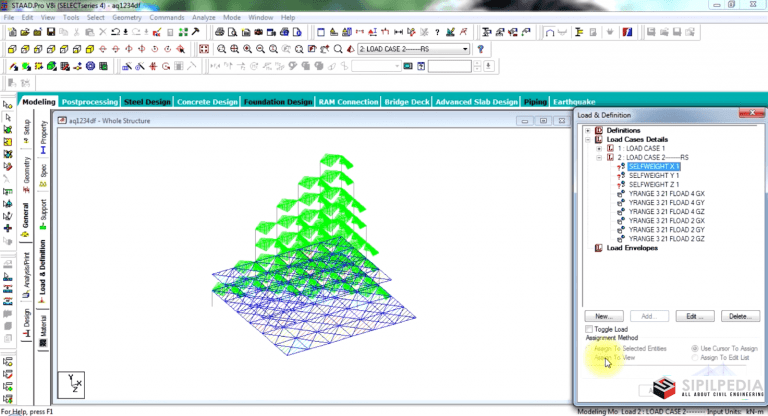Viewport: 768px width, 416px height.
Task: Click the hammer tool icon
Action: coord(195,32)
